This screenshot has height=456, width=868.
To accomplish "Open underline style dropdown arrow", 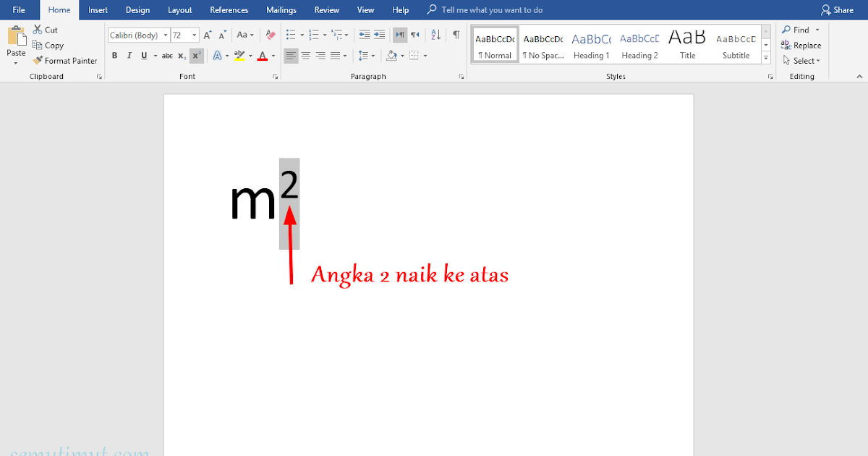I will coord(154,56).
